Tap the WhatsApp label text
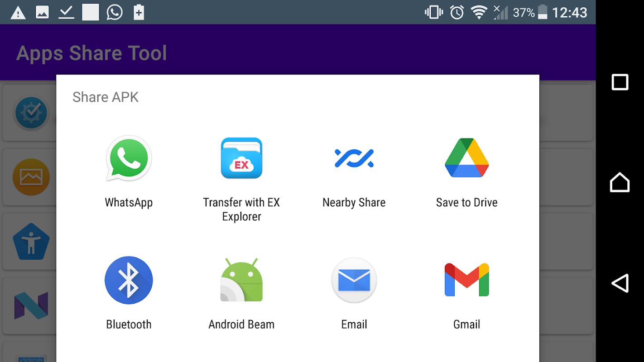This screenshot has height=362, width=644. (x=129, y=202)
